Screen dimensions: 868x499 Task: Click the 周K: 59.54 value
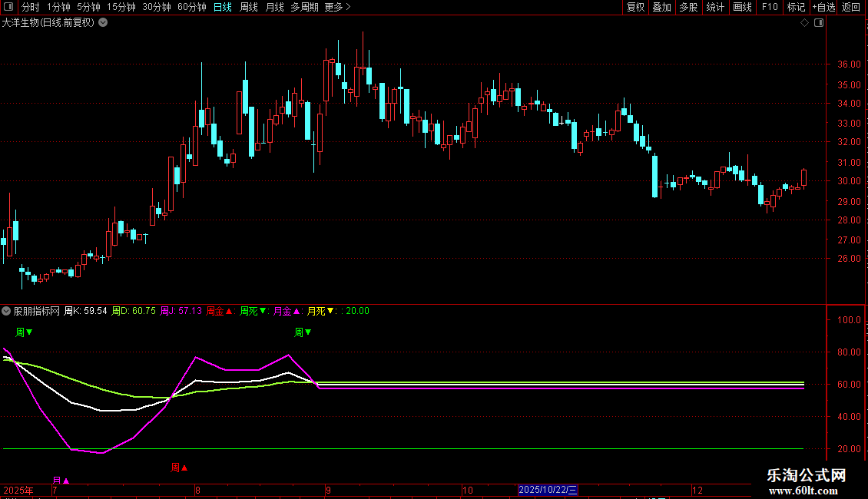(x=85, y=311)
